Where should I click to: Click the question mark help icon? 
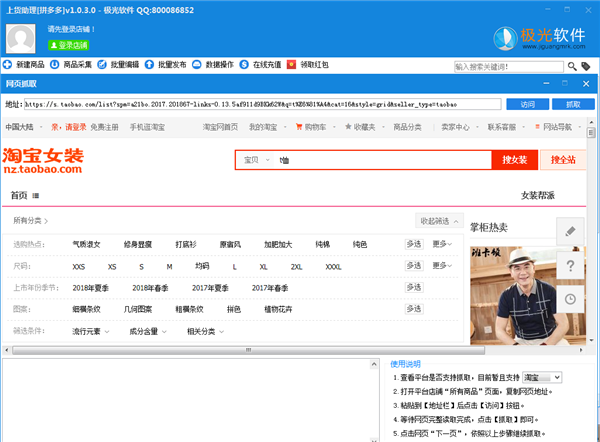(x=570, y=265)
